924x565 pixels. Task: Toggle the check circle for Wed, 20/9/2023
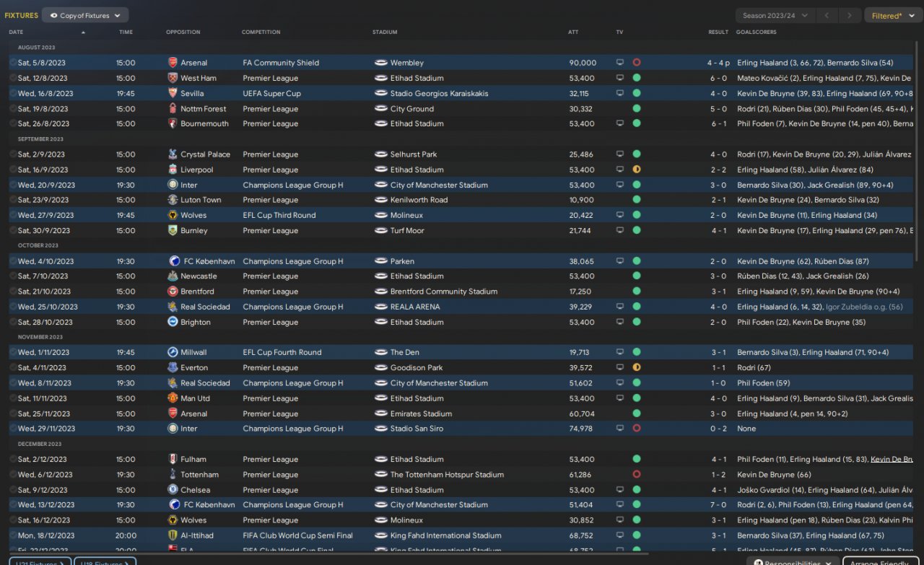[x=13, y=185]
